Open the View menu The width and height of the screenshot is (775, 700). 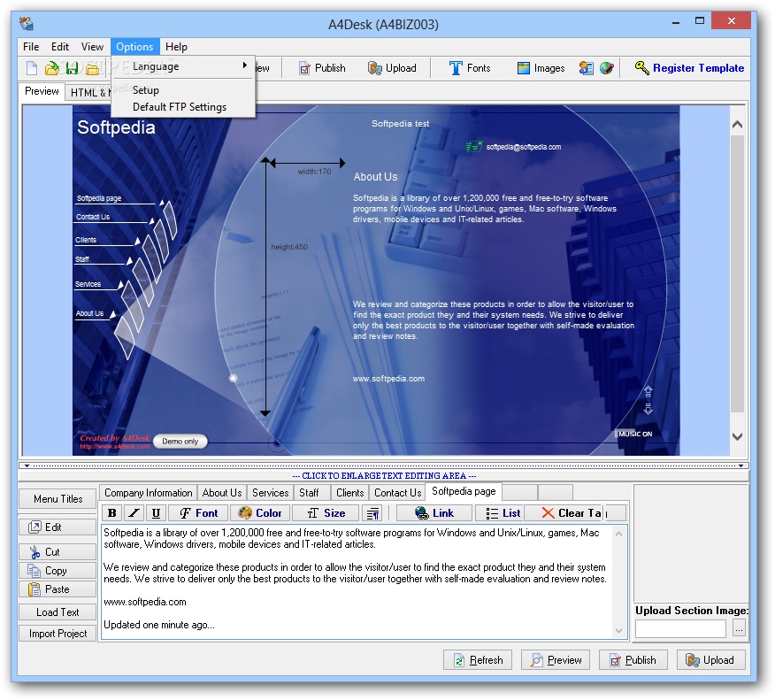pyautogui.click(x=92, y=47)
